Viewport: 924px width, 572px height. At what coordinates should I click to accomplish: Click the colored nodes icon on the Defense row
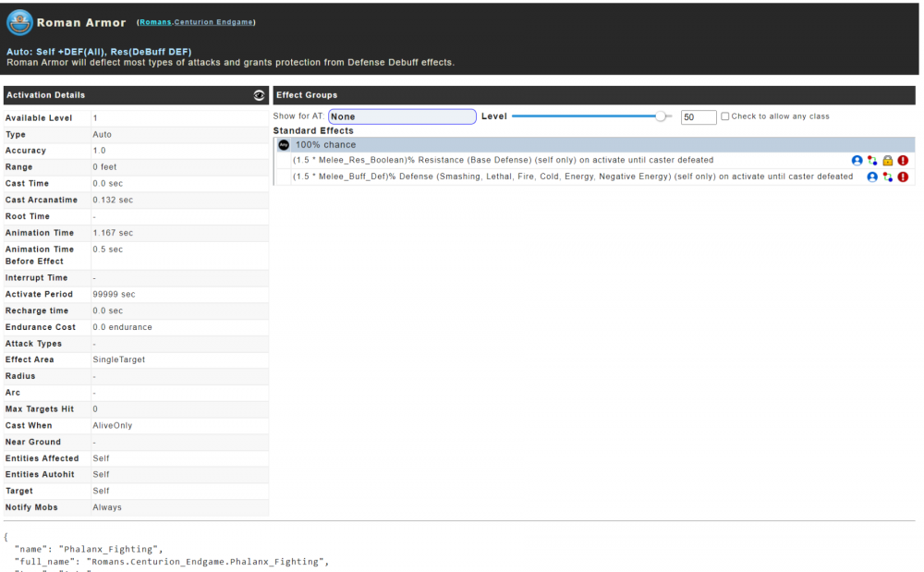pyautogui.click(x=887, y=176)
